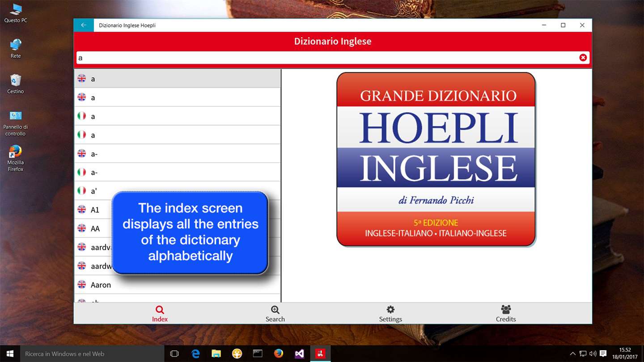Click the volume speaker tray icon
The height and width of the screenshot is (362, 644).
pyautogui.click(x=593, y=354)
